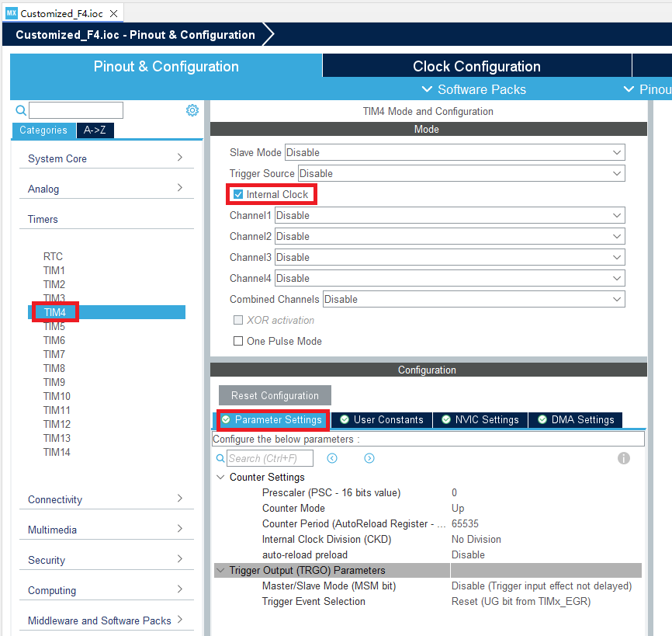Click the MX icon on file tab
672x636 pixels.
tap(11, 13)
